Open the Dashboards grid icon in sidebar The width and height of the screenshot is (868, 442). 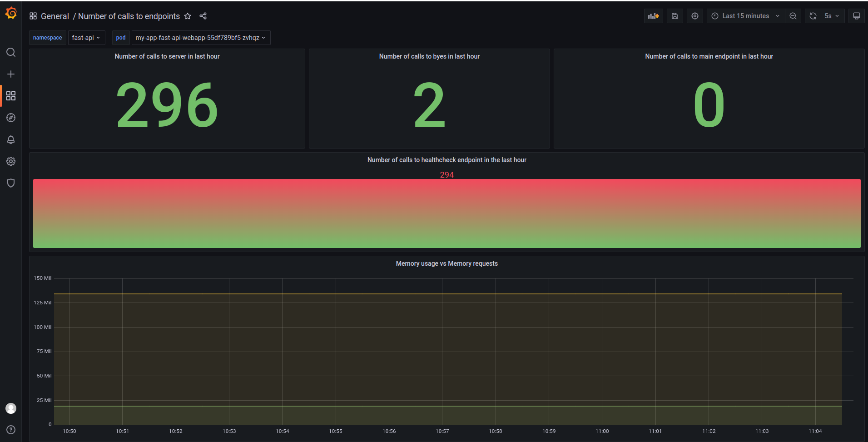(x=11, y=96)
